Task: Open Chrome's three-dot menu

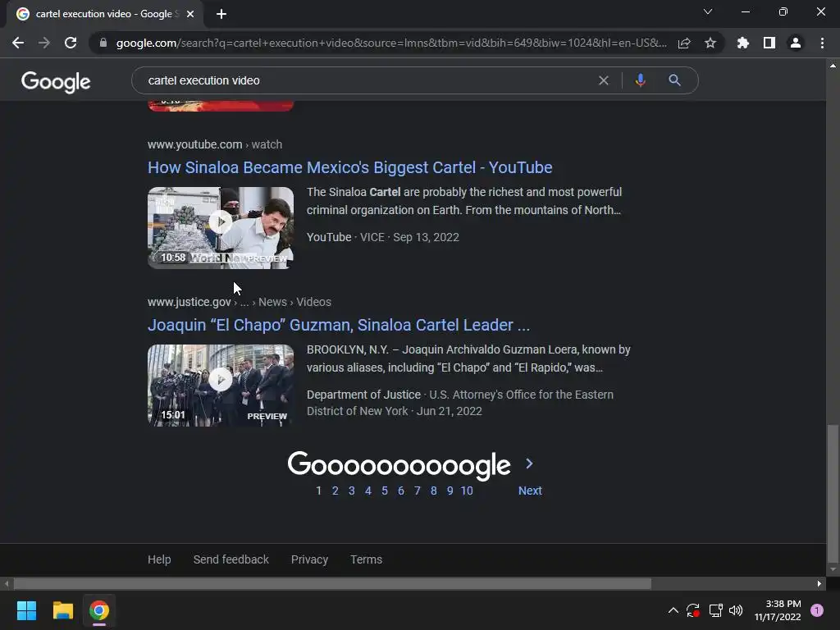Action: [822, 43]
